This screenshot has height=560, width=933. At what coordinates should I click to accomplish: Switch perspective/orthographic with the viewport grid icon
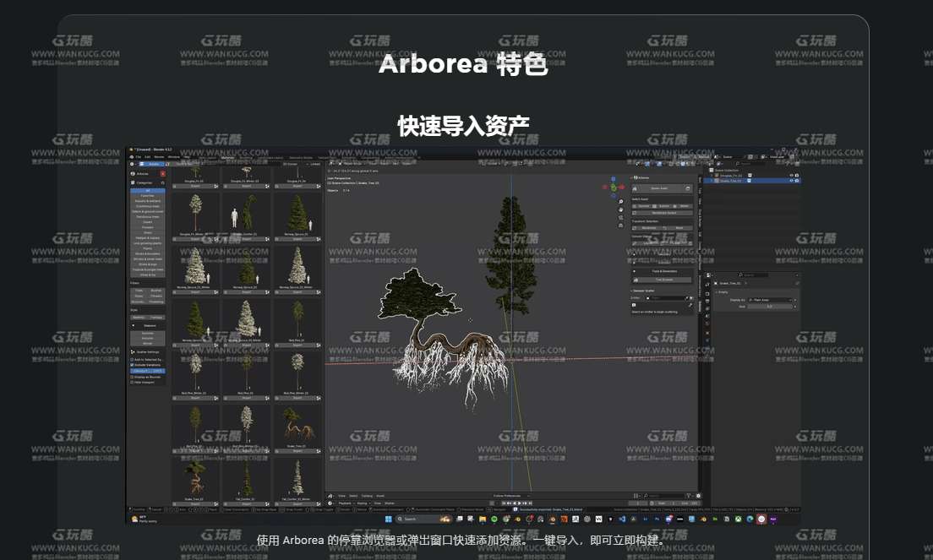(620, 226)
